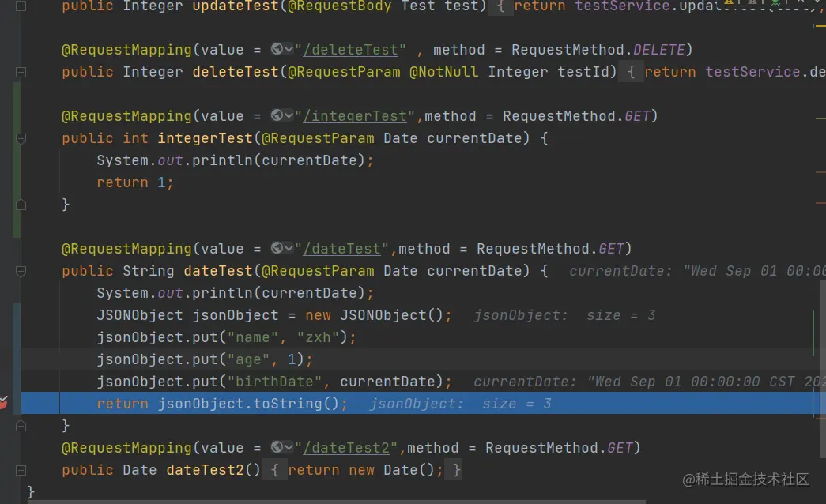Click globe icon beside "/dateTest2" mapping
Screen dimensions: 826x504
click(277, 447)
